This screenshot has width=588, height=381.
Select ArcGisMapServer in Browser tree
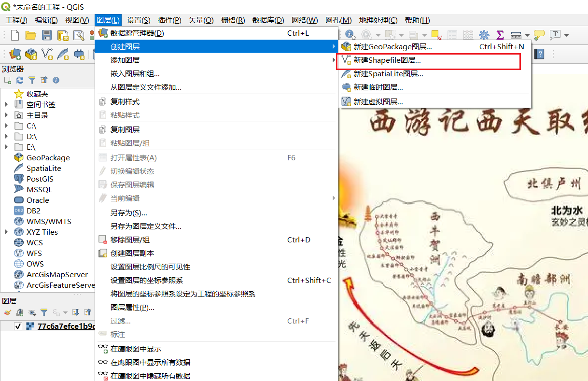(57, 274)
